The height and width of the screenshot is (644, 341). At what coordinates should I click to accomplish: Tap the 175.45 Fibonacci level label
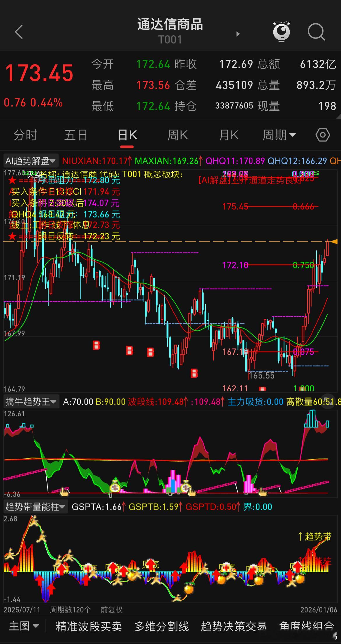[235, 207]
